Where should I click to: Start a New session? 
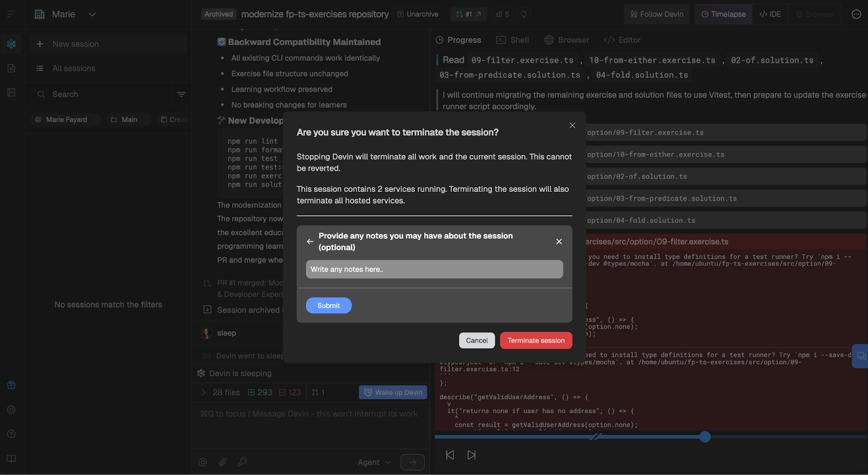coord(108,44)
